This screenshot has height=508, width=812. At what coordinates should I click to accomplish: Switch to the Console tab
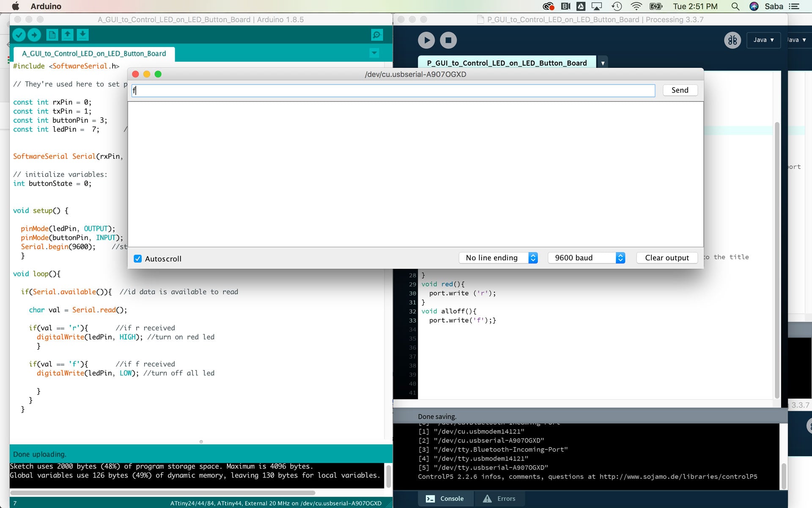(446, 499)
